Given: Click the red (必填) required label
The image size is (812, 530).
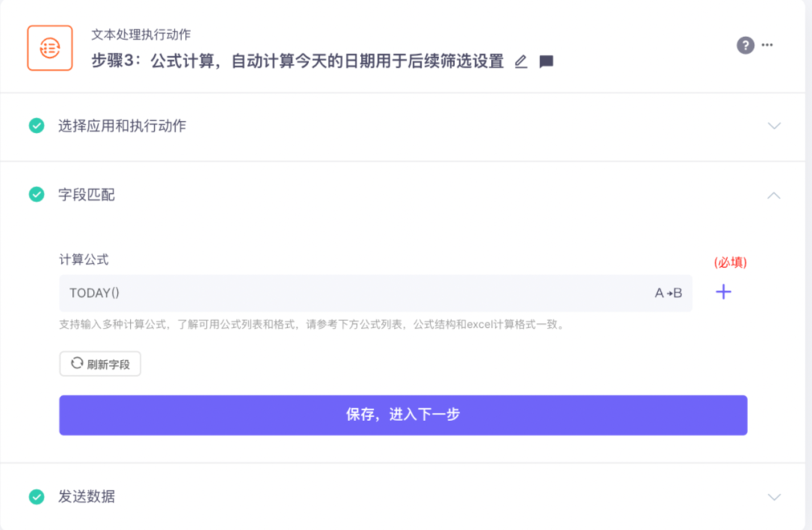Looking at the screenshot, I should 730,262.
